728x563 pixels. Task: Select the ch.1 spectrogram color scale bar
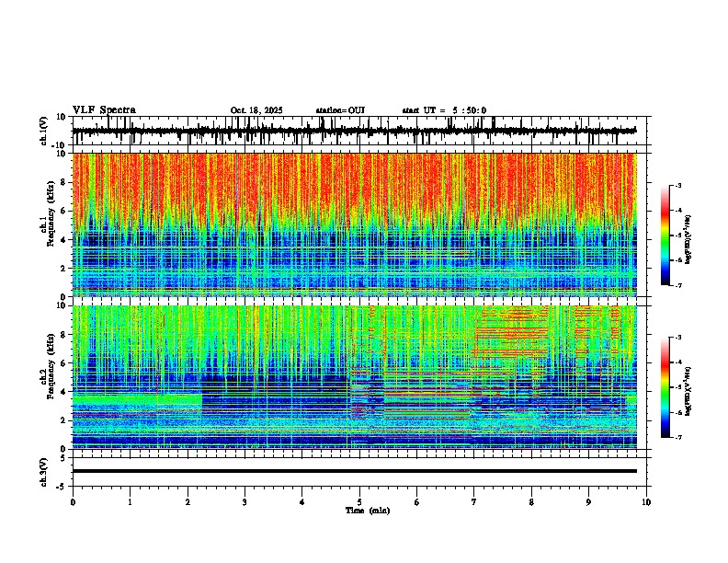[665, 236]
